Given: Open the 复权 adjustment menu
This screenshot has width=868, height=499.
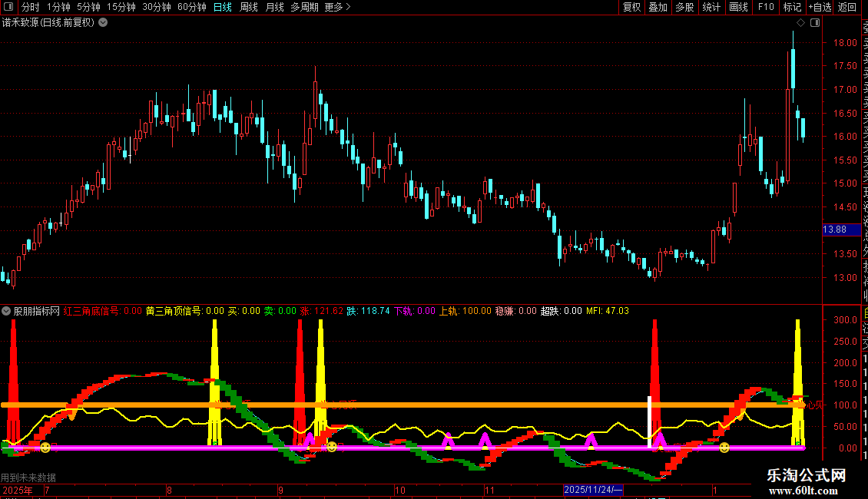Looking at the screenshot, I should (631, 7).
